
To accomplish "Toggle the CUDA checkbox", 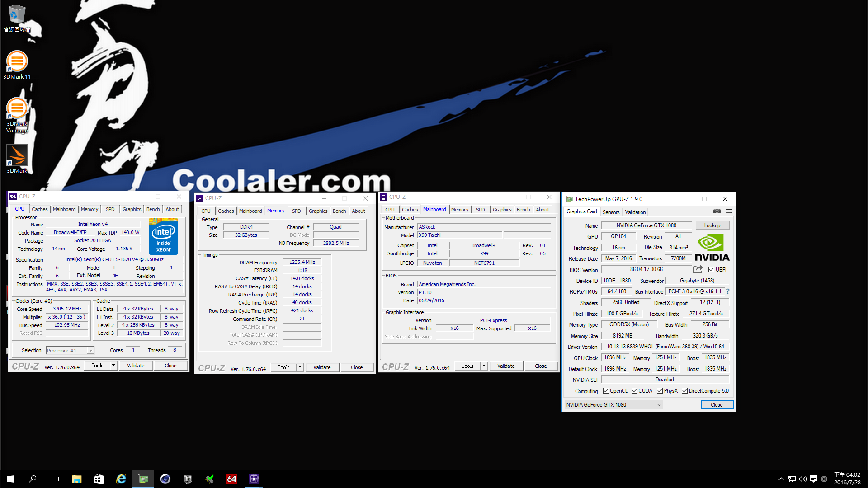I will (x=635, y=391).
